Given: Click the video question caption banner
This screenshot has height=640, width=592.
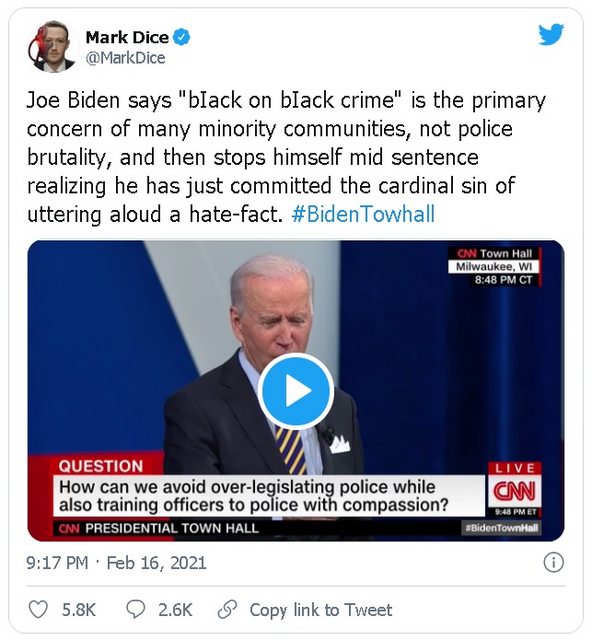Looking at the screenshot, I should (x=269, y=496).
